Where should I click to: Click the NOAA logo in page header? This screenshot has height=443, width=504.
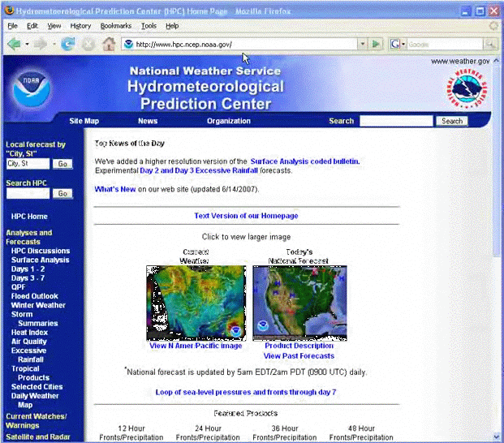(32, 89)
